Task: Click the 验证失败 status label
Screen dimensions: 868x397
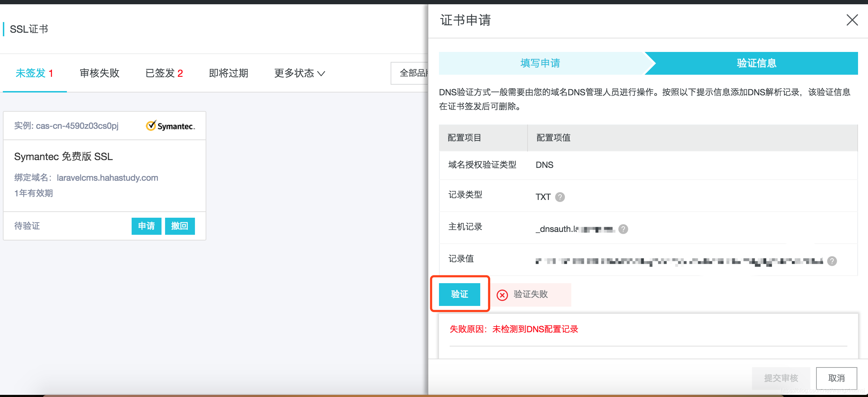Action: pyautogui.click(x=530, y=294)
